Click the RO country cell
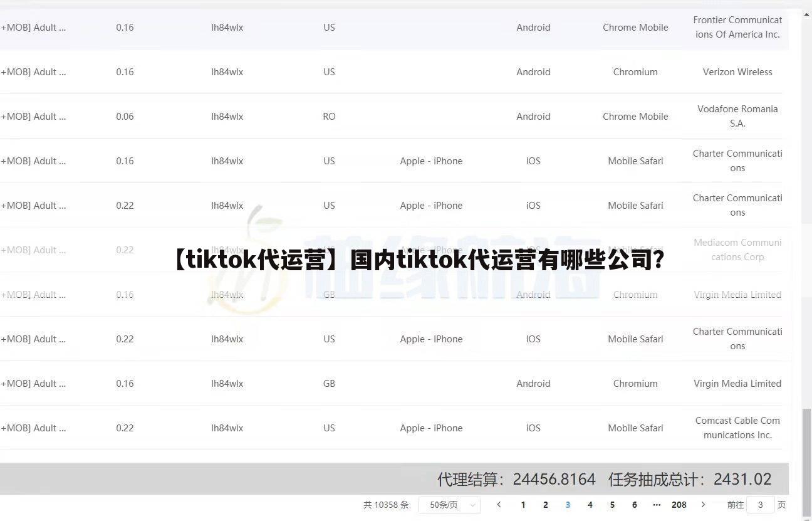 click(329, 116)
